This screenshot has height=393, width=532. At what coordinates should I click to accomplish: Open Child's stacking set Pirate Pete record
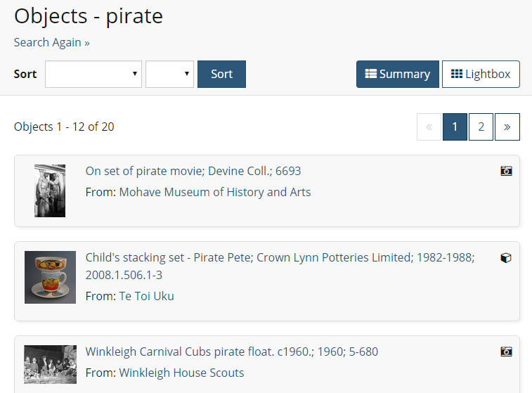tap(280, 266)
